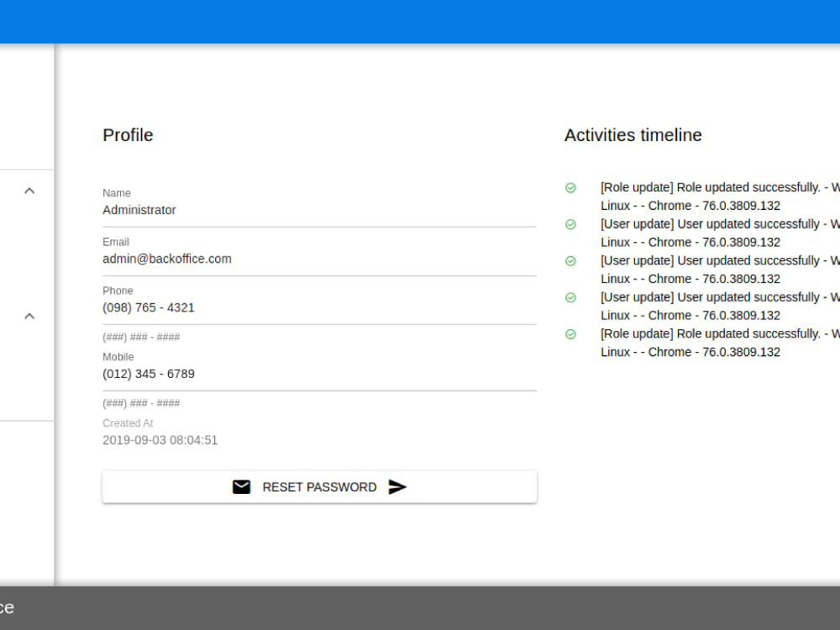The height and width of the screenshot is (630, 840).
Task: Click the Created At value 2019-09-03 08:04:51
Action: pos(160,440)
